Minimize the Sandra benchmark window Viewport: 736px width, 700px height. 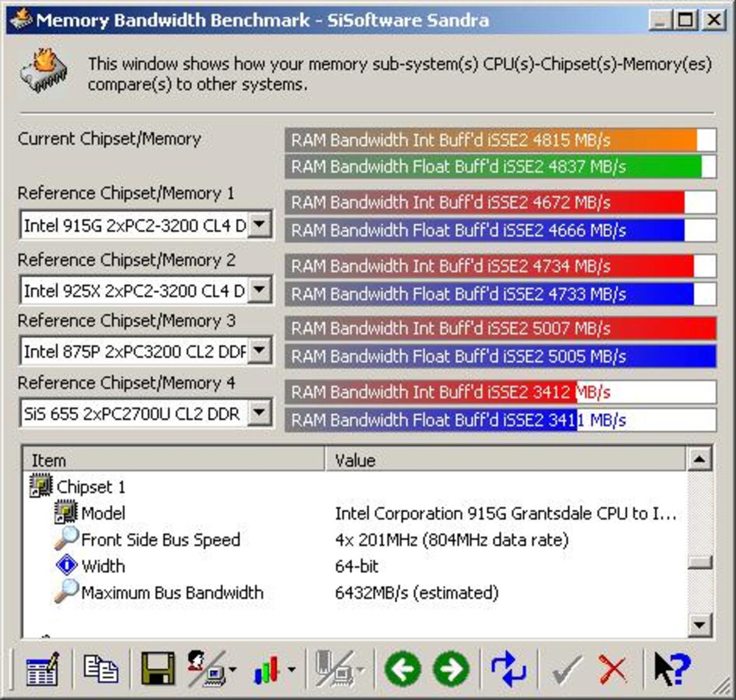[x=660, y=20]
